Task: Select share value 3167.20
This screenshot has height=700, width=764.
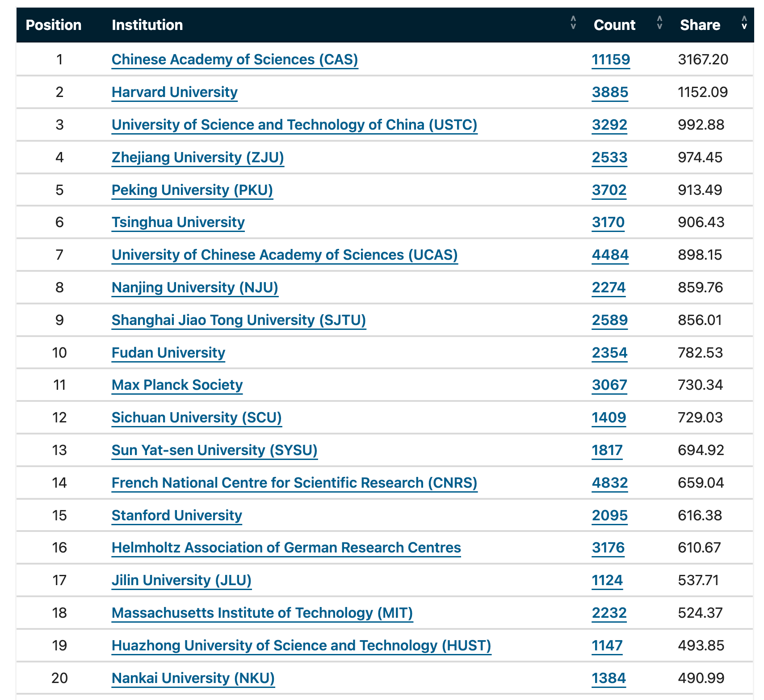Action: pos(703,59)
